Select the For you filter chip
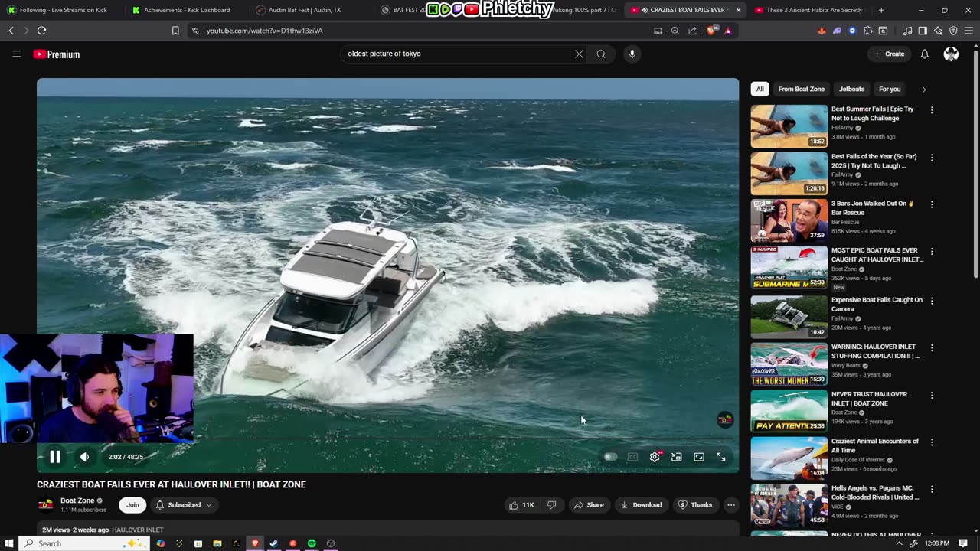The width and height of the screenshot is (980, 551). point(890,89)
